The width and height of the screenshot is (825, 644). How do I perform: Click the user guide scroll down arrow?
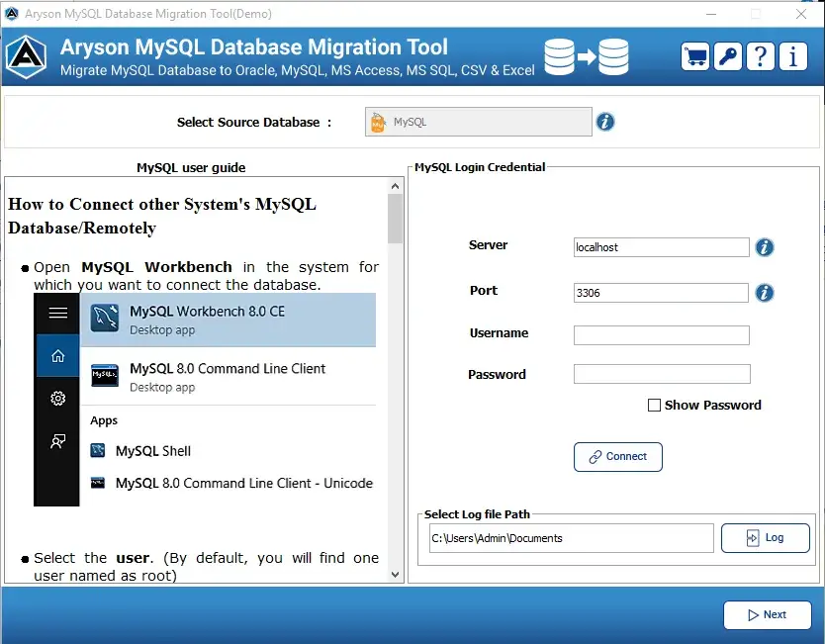pos(395,575)
